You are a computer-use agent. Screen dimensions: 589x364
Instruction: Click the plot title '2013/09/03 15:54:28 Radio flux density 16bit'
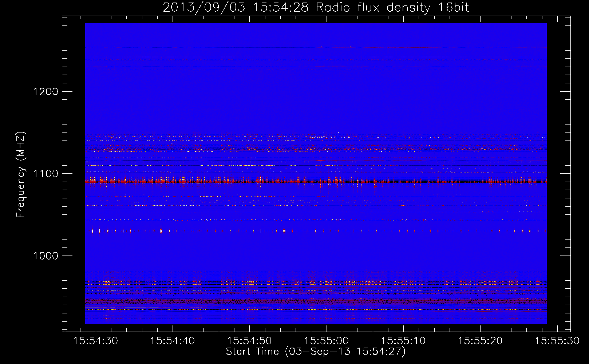click(316, 8)
